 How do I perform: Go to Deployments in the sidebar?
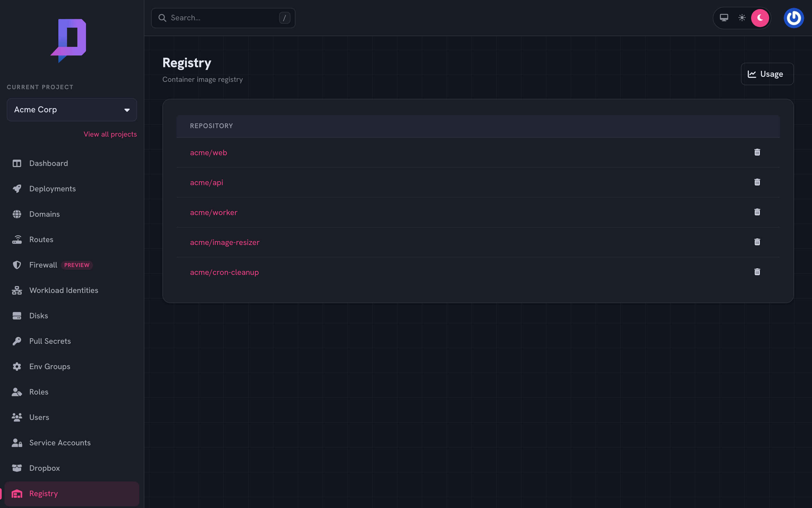[x=71, y=189]
